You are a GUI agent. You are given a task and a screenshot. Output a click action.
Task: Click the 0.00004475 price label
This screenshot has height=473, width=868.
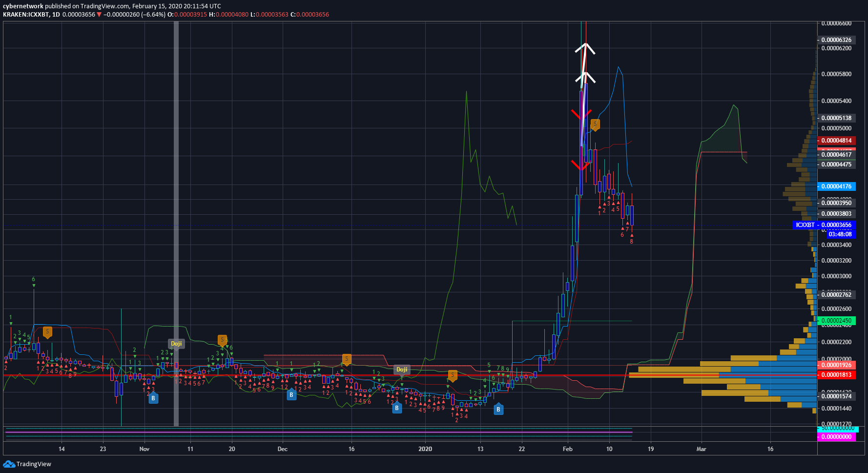click(836, 165)
